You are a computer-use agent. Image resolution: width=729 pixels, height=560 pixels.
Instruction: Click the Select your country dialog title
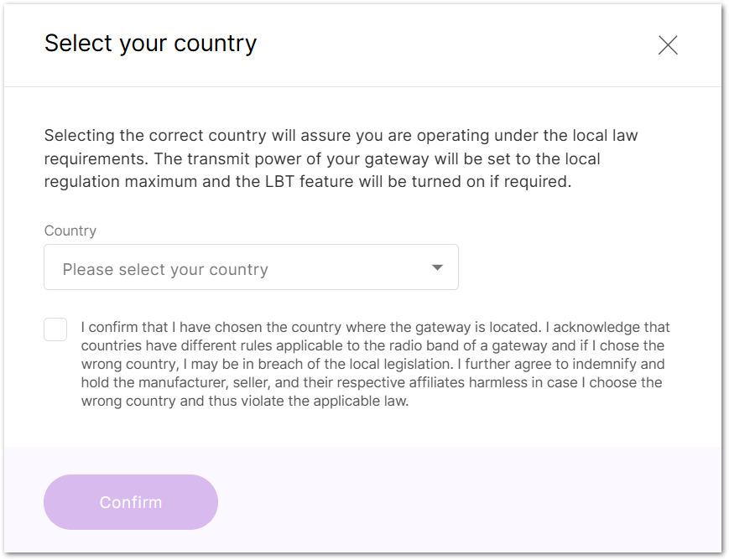pyautogui.click(x=151, y=44)
